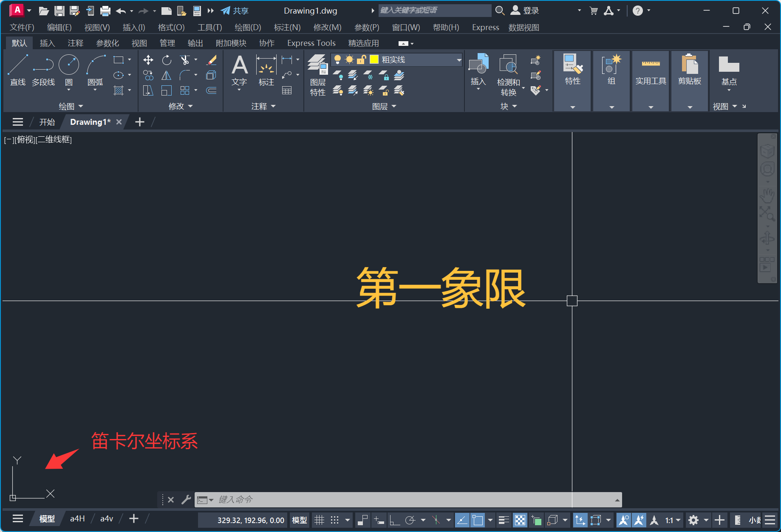Image resolution: width=781 pixels, height=532 pixels.
Task: Expand the 绘图 (Draw) panel
Action: pyautogui.click(x=71, y=106)
